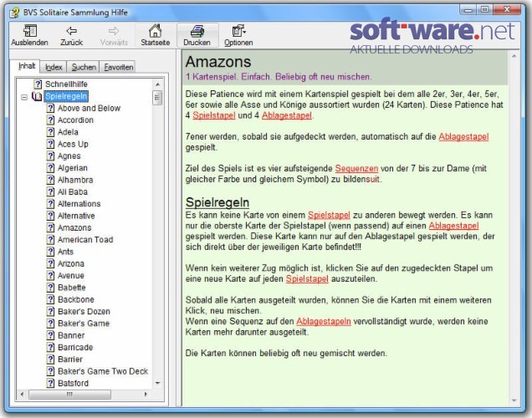Open the Above and Below topic
Image resolution: width=532 pixels, height=418 pixels.
[x=89, y=108]
